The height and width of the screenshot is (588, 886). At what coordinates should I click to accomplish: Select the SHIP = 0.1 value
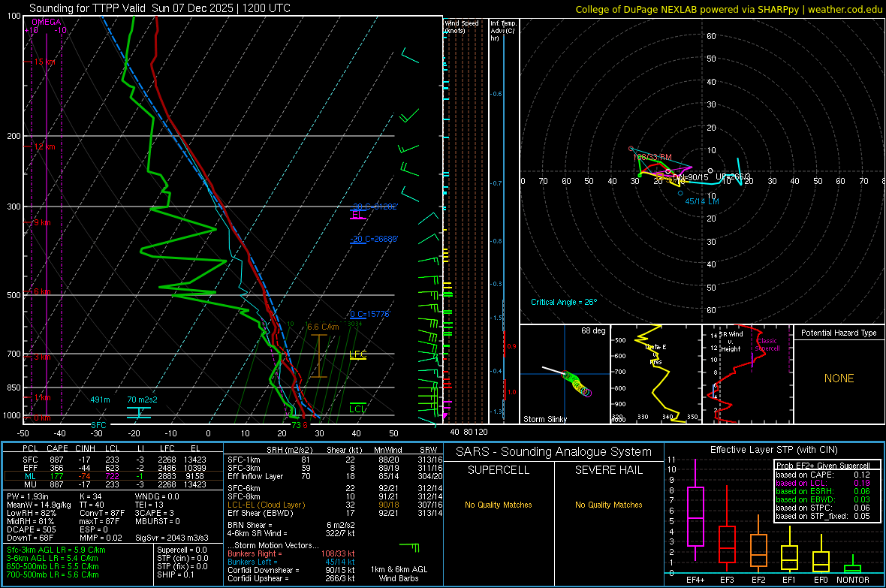point(176,574)
